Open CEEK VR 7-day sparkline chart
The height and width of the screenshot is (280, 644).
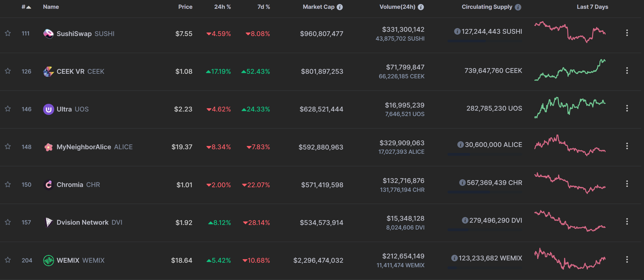570,70
